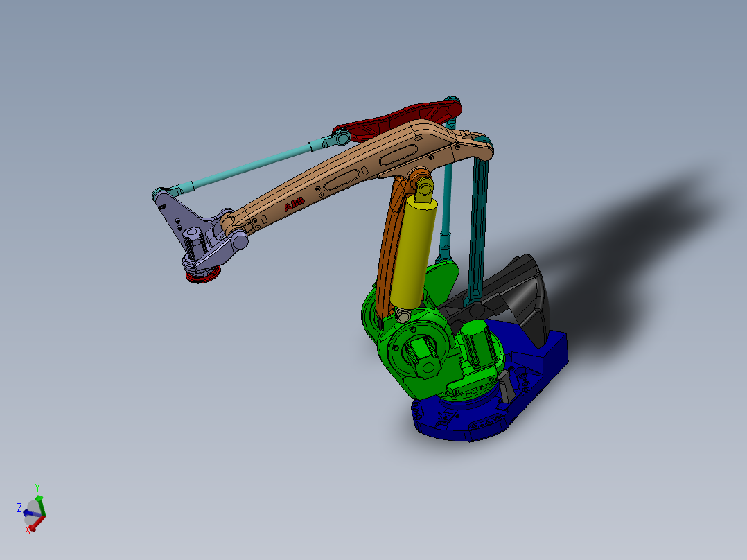
Task: Click the ABB logo on the robot arm
Action: tap(295, 203)
